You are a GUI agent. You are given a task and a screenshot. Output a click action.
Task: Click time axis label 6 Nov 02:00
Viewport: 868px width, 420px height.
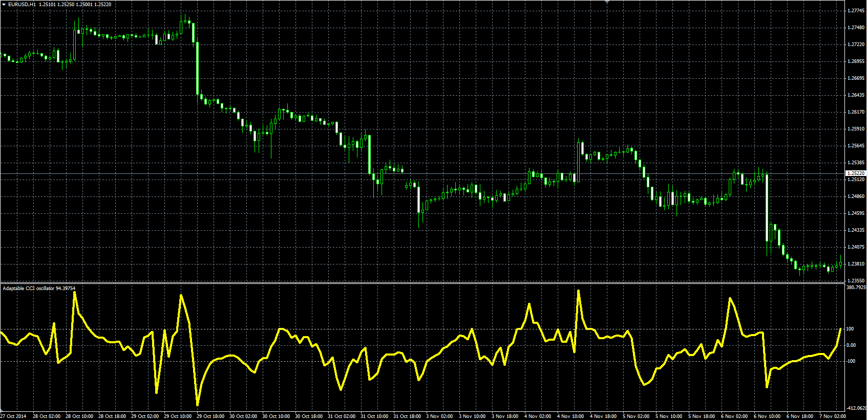[x=734, y=416]
